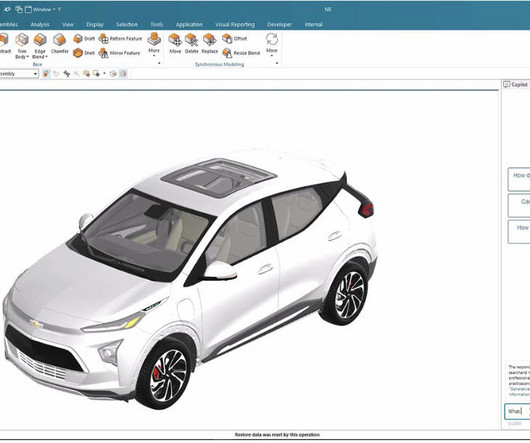Switch to the Visual Reporting tab

pyautogui.click(x=235, y=24)
